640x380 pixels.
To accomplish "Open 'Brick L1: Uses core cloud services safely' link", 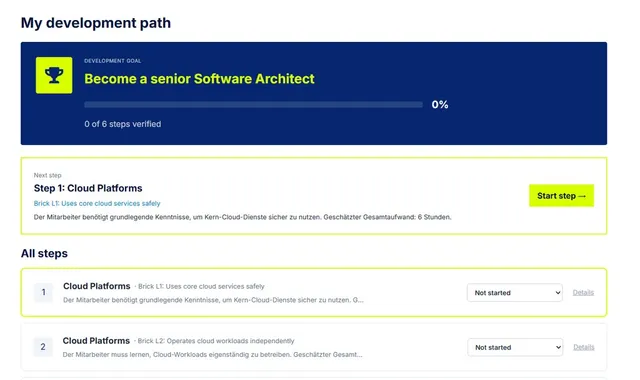I will (97, 203).
